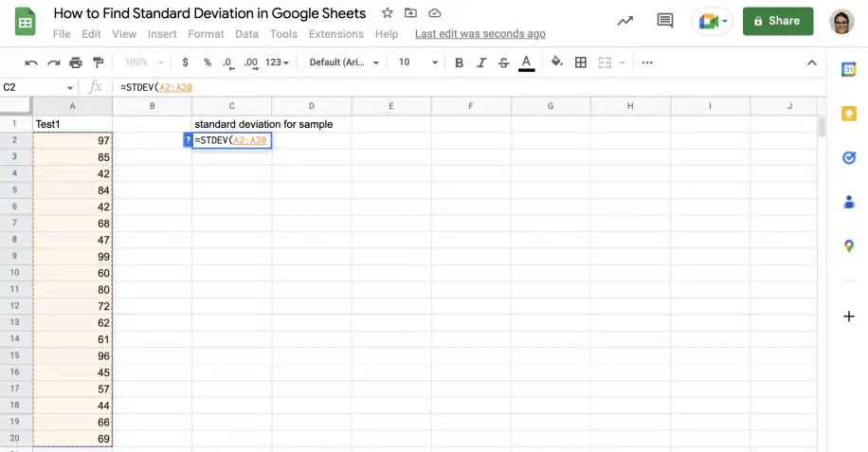The image size is (868, 452).
Task: Click the move to folder icon
Action: tap(410, 12)
